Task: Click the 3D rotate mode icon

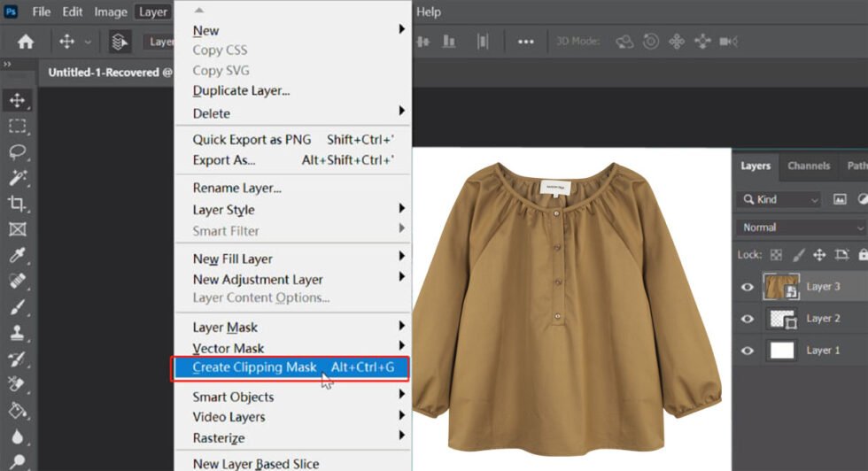Action: [624, 42]
